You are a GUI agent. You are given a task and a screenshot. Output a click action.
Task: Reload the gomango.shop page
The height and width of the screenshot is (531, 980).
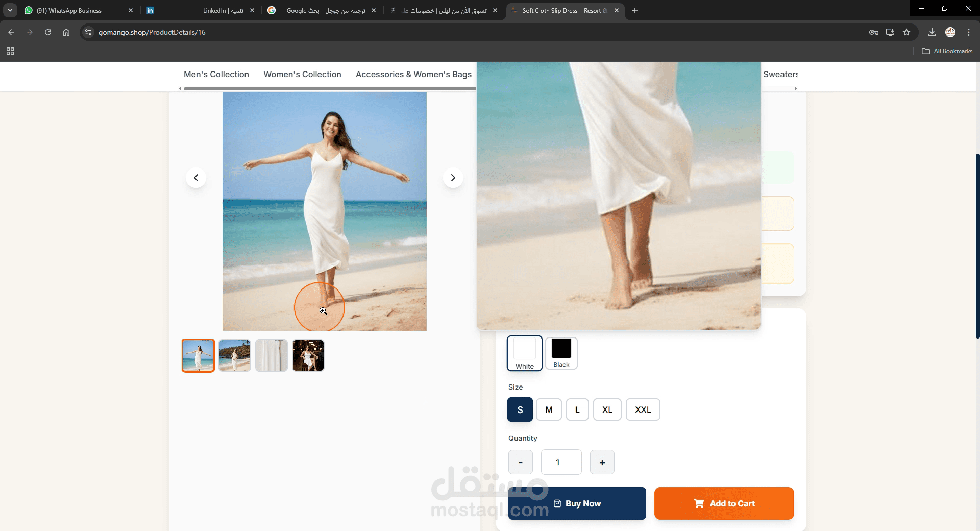point(48,32)
